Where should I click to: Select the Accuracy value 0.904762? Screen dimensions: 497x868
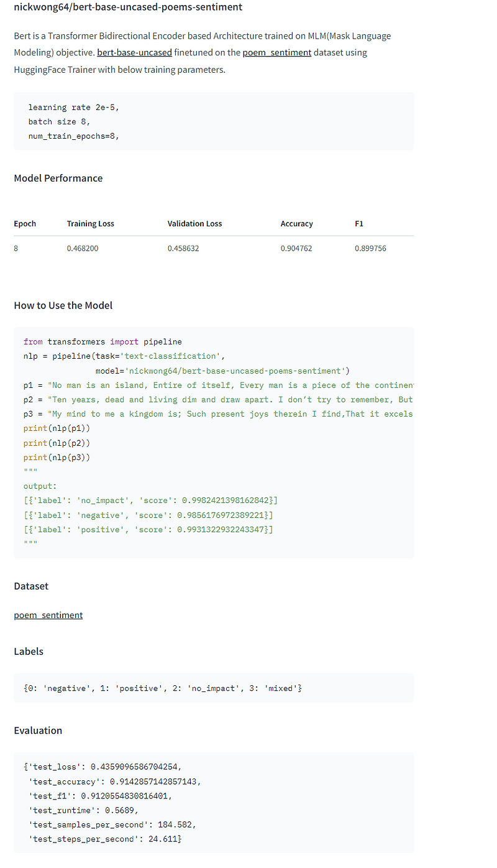[296, 248]
